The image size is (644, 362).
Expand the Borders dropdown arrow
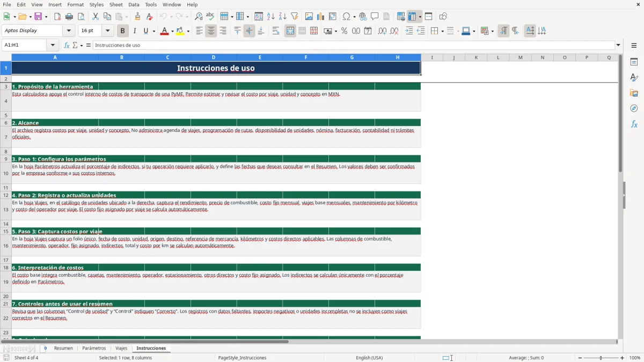442,31
